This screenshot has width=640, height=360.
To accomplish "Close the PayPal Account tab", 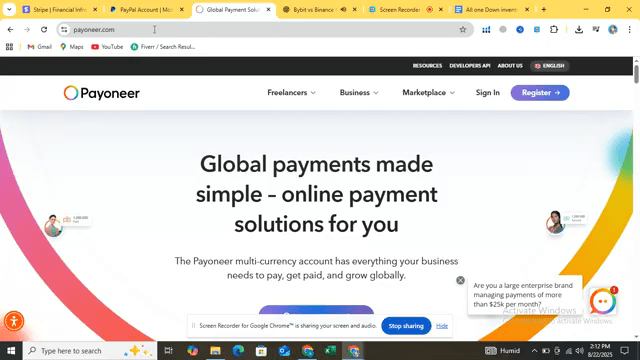I will click(182, 9).
